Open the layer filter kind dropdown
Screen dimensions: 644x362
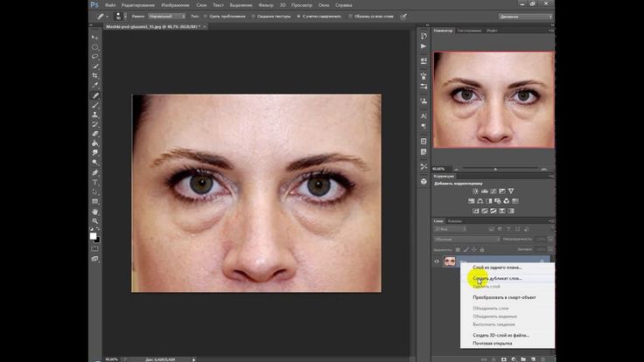[451, 229]
